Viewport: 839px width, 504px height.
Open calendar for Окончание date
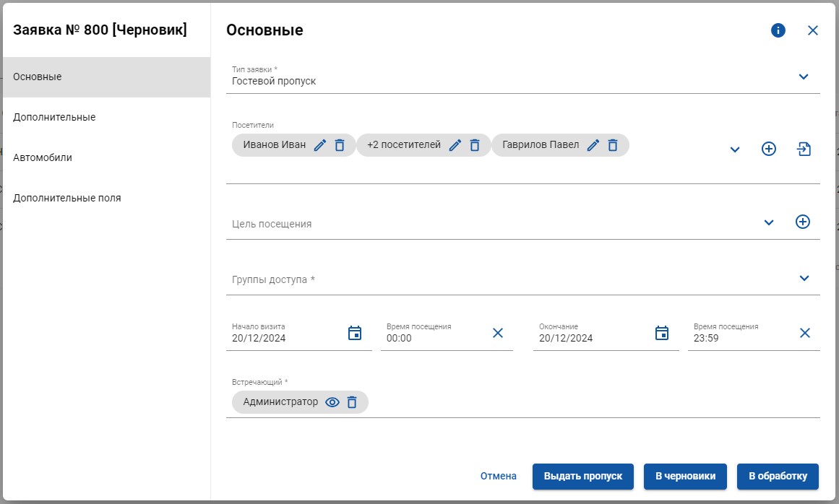coord(662,333)
